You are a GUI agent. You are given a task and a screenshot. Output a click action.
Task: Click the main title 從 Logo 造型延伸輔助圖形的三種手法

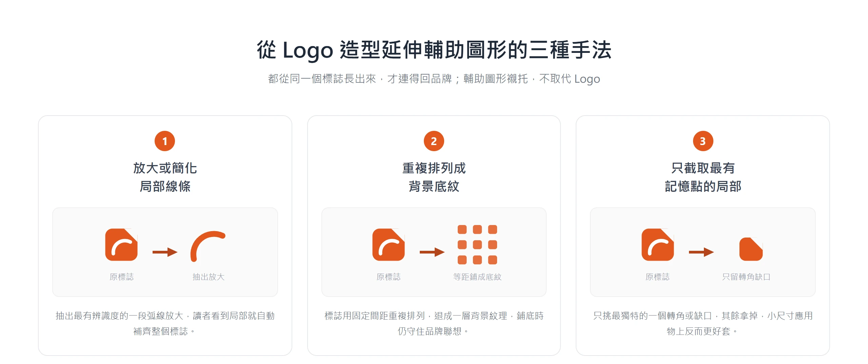434,50
